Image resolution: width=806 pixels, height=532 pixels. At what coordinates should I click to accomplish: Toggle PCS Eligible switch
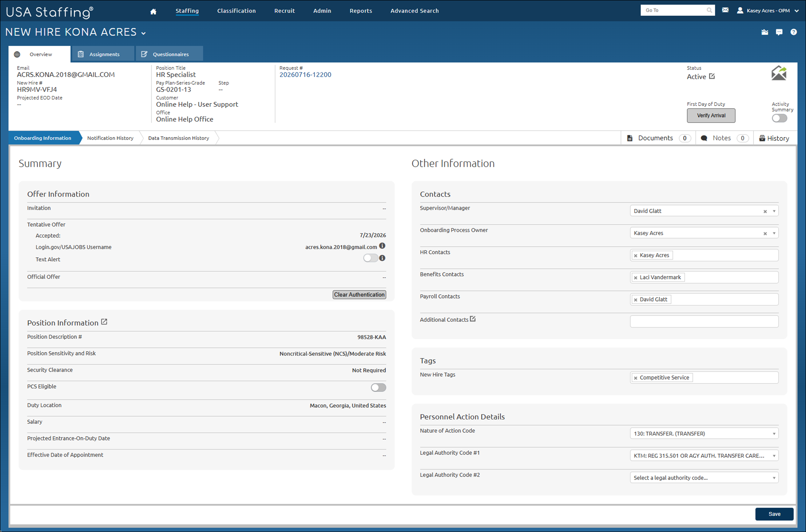point(378,388)
